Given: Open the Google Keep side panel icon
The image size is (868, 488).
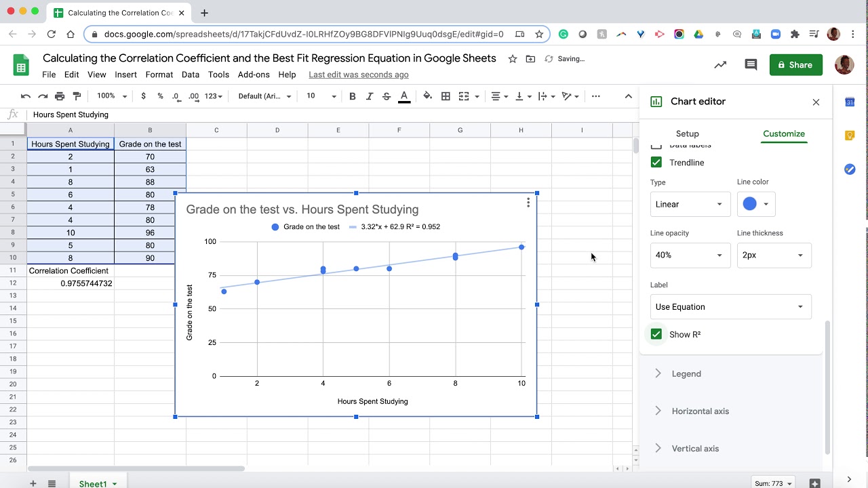Looking at the screenshot, I should click(x=850, y=136).
